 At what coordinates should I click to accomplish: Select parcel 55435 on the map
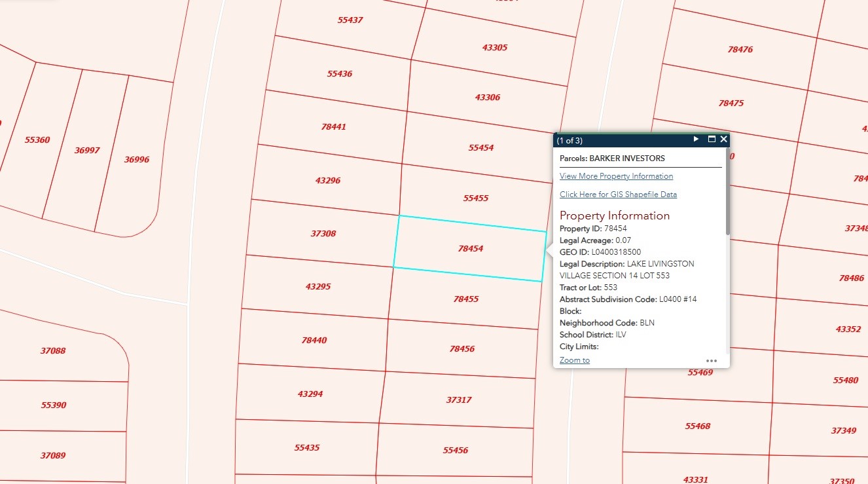307,447
